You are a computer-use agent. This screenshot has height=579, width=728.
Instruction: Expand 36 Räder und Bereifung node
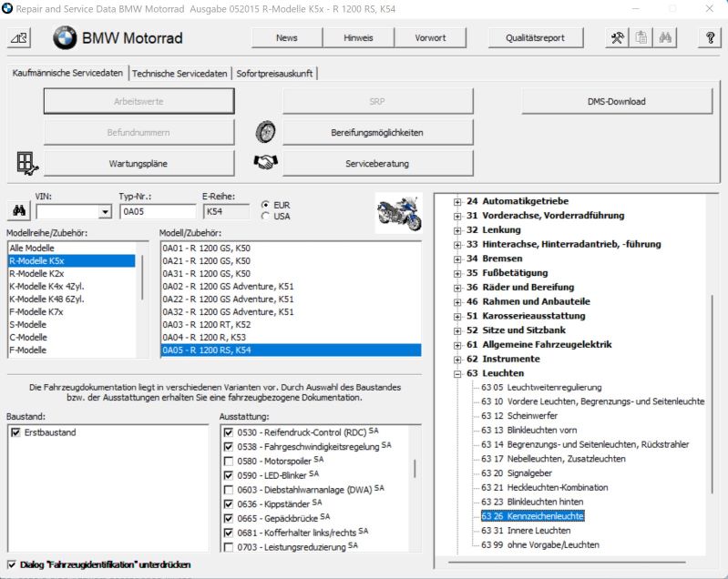point(457,288)
